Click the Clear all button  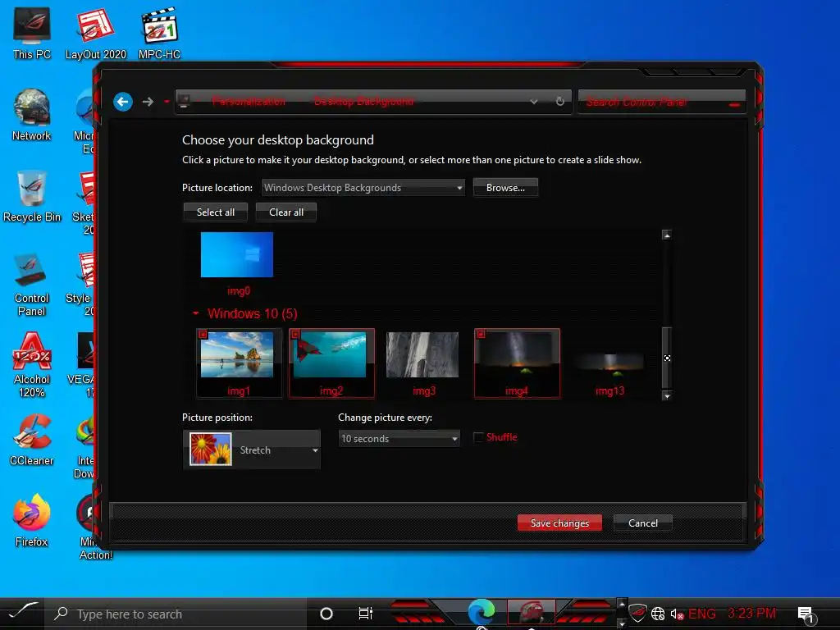286,212
